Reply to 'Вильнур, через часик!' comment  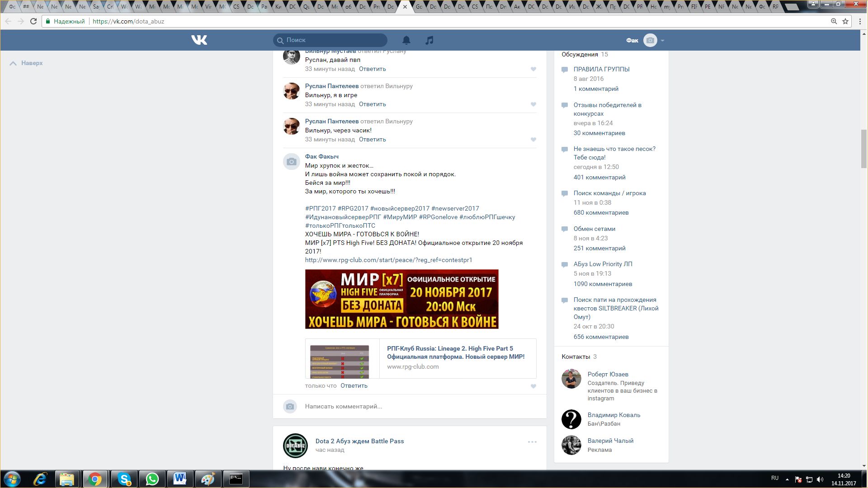coord(373,140)
